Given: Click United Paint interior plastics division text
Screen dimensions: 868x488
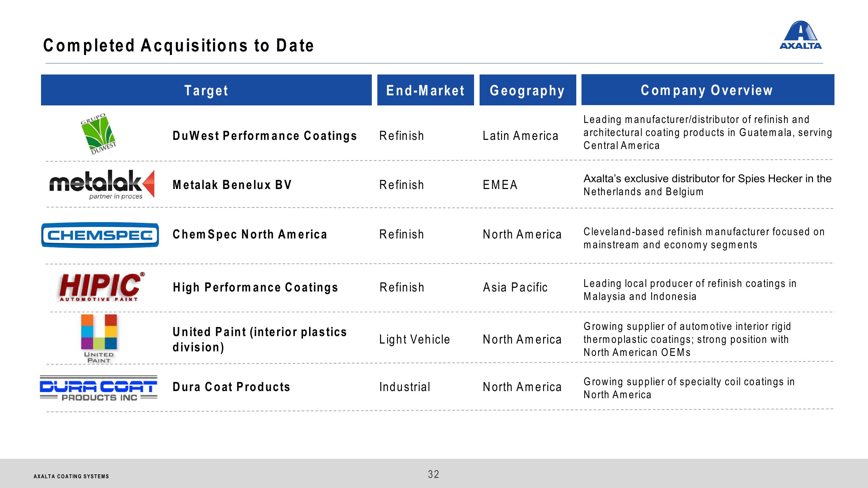Looking at the screenshot, I should [x=259, y=339].
